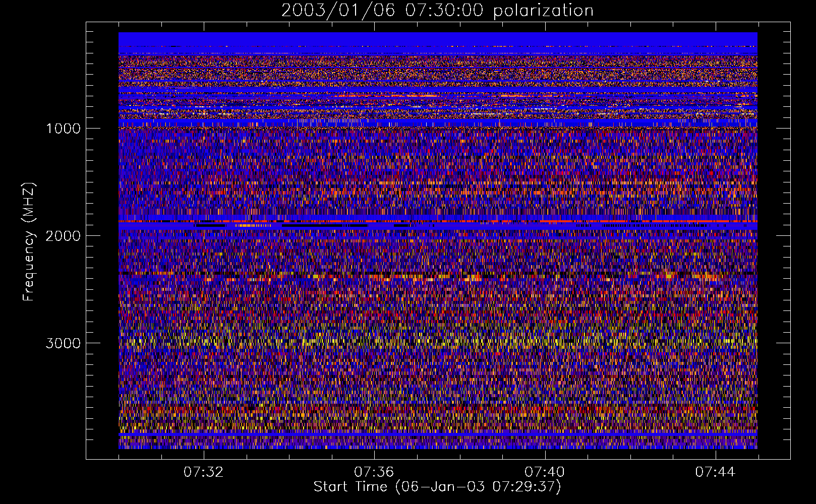Click the 07:44 time tick label
The width and height of the screenshot is (816, 504).
715,472
